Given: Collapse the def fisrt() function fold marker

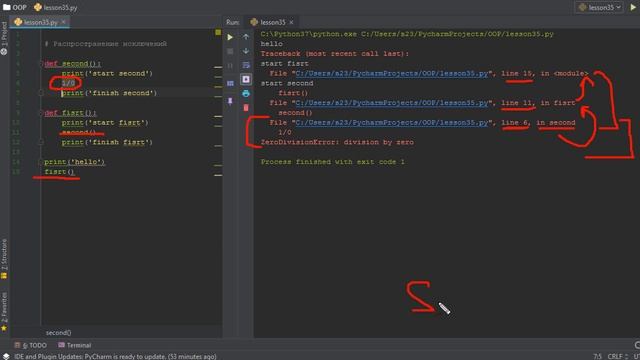Looking at the screenshot, I should click(x=41, y=113).
